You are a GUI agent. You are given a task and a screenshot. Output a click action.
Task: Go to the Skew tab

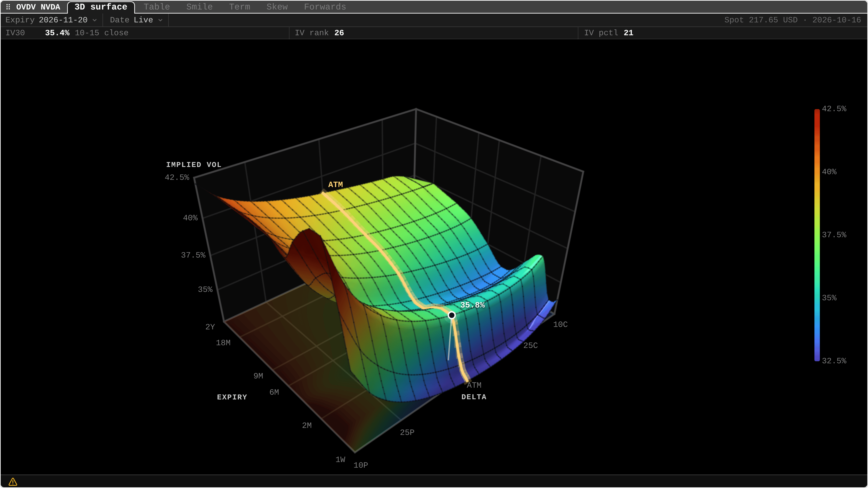(277, 7)
